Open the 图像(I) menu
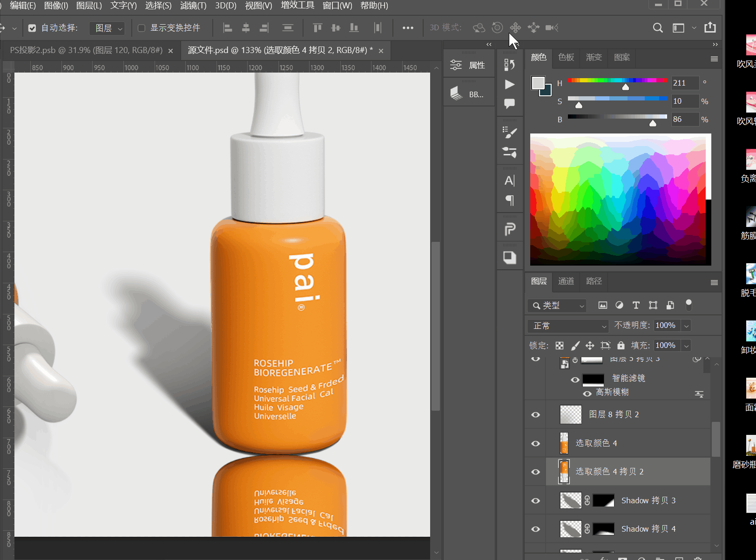Screen dimensions: 756x560 click(x=56, y=6)
